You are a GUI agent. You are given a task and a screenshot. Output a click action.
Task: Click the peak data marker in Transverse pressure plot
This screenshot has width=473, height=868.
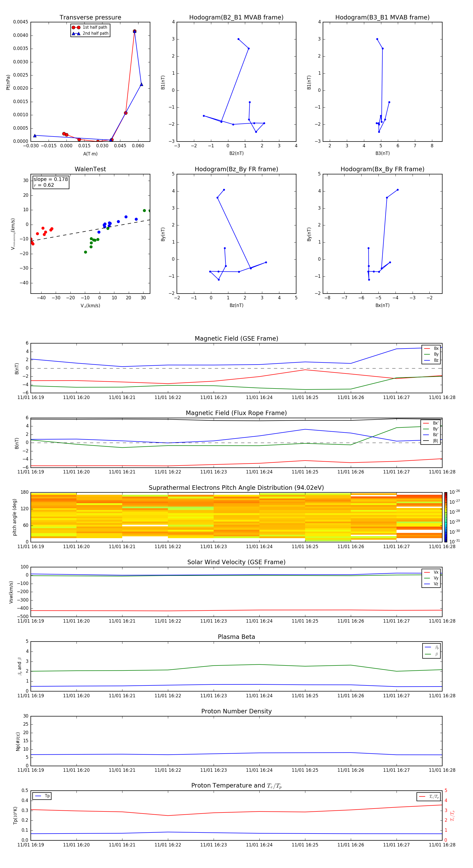click(x=134, y=31)
